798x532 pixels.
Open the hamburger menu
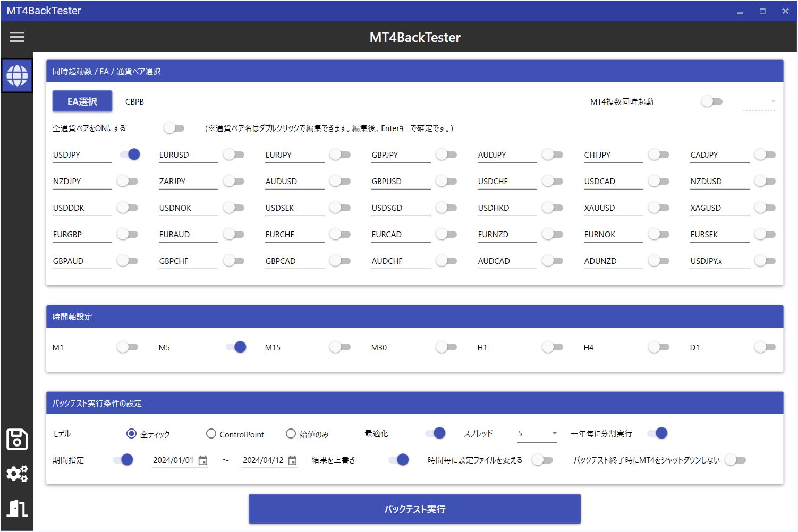[17, 37]
